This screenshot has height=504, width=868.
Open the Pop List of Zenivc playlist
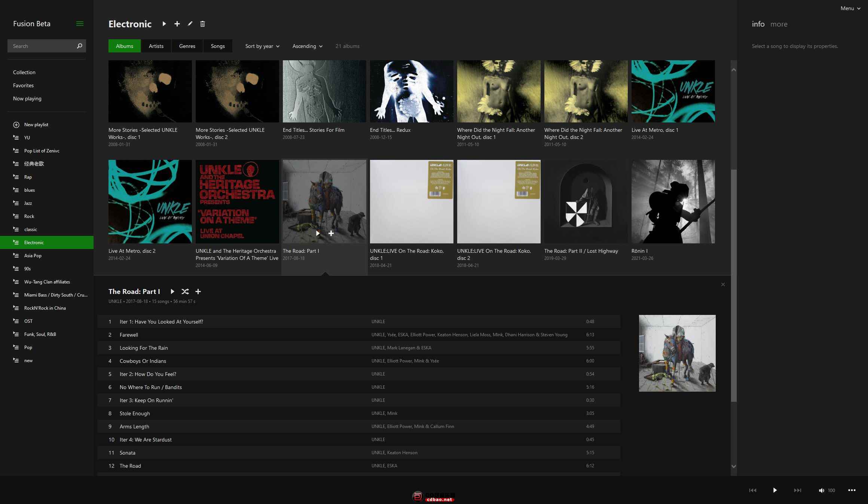(47, 151)
